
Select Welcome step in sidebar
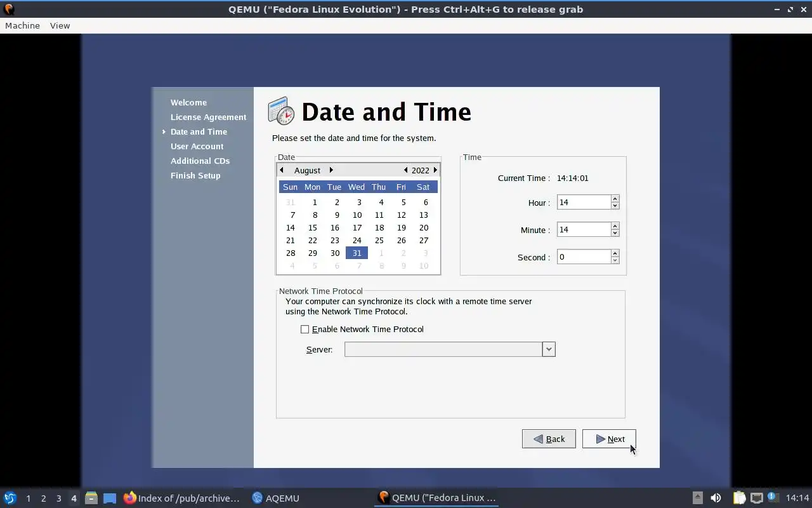pos(188,102)
